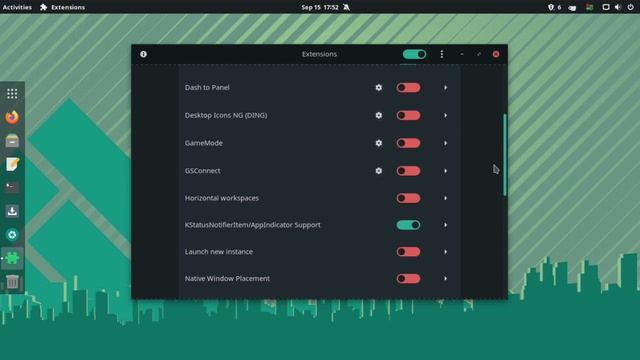Open the three-dot menu in Extensions header
Image resolution: width=640 pixels, height=360 pixels.
click(442, 54)
